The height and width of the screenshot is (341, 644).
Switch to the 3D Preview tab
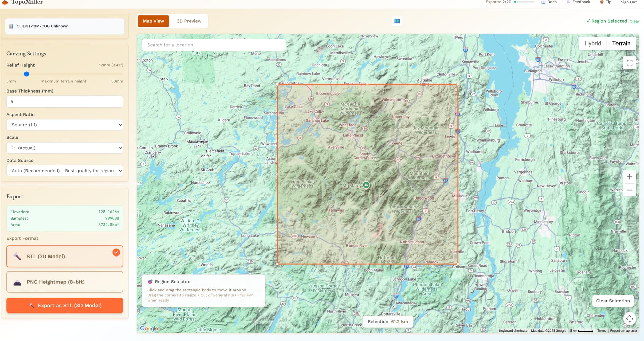pyautogui.click(x=189, y=21)
